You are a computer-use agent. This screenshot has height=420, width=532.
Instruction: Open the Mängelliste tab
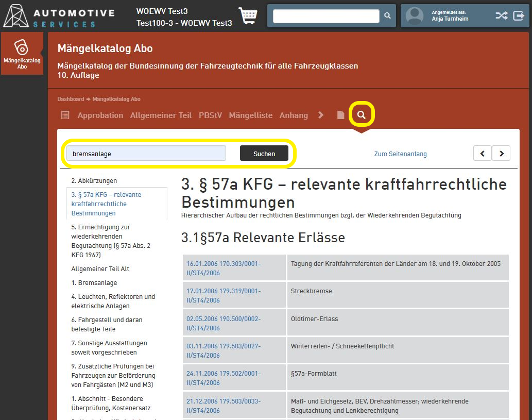click(x=251, y=115)
